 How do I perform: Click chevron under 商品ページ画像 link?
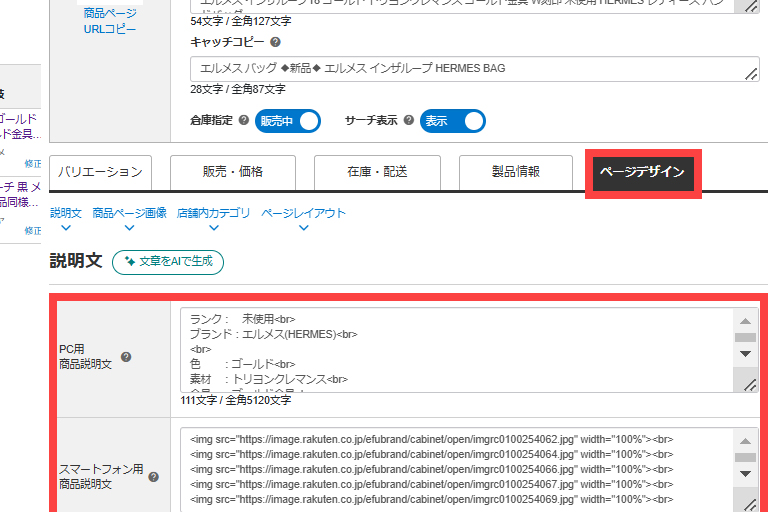coord(129,228)
